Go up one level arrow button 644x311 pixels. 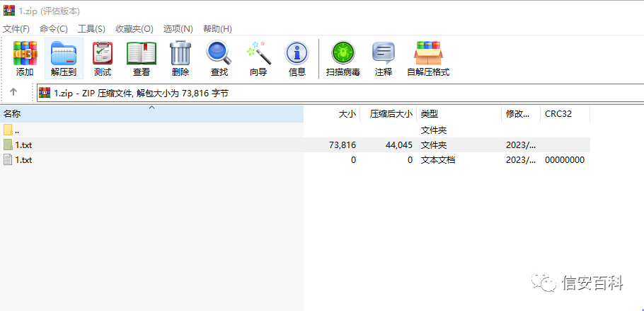click(x=13, y=91)
